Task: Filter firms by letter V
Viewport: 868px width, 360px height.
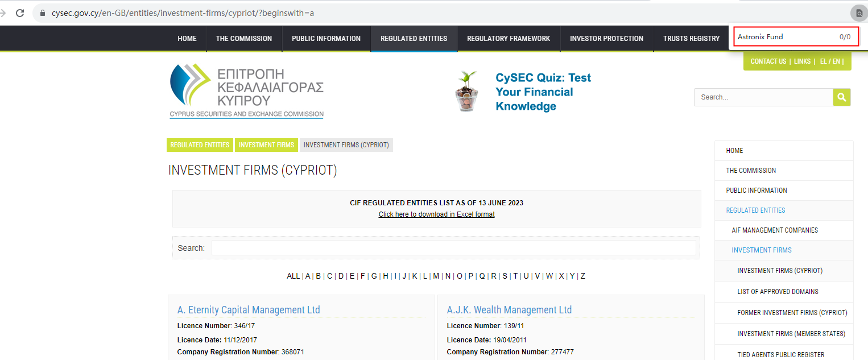Action: pyautogui.click(x=538, y=276)
